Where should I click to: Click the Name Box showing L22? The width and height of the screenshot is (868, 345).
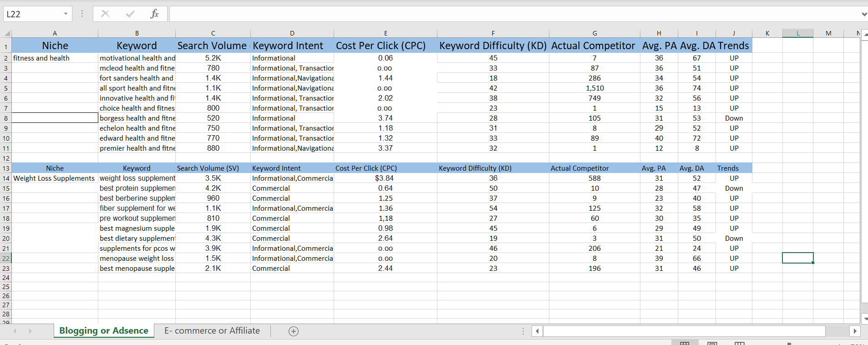click(x=32, y=14)
